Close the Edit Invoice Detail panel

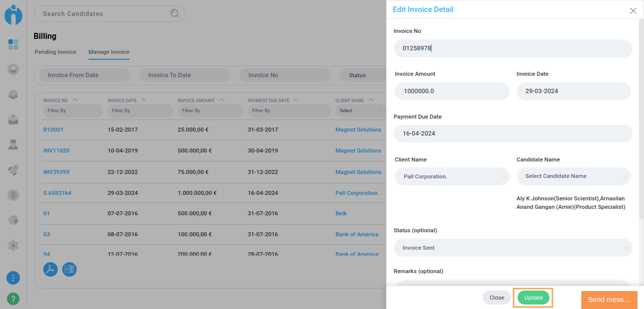point(633,10)
